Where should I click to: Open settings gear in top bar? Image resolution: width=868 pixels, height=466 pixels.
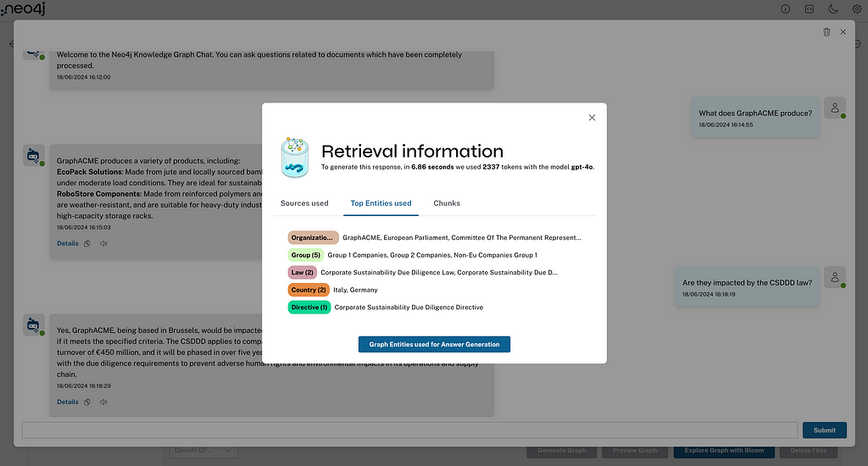click(x=856, y=9)
